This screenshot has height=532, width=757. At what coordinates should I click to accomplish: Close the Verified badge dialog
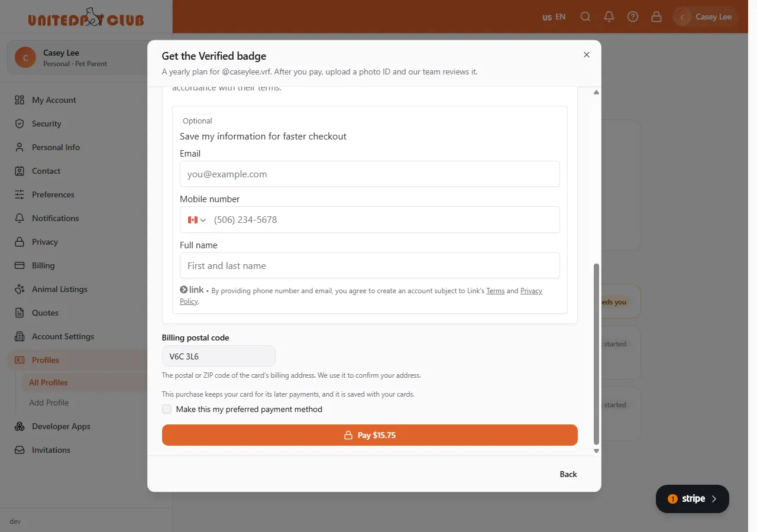(x=587, y=54)
